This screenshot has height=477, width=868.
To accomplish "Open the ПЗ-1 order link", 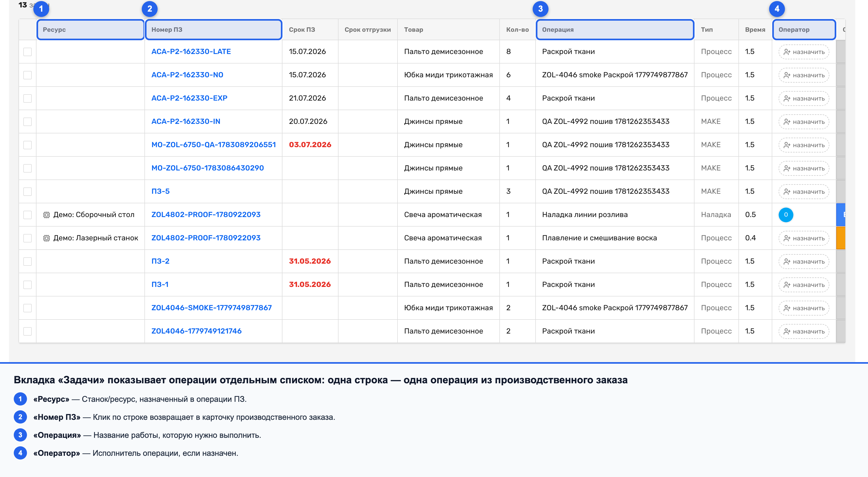I will pyautogui.click(x=160, y=284).
